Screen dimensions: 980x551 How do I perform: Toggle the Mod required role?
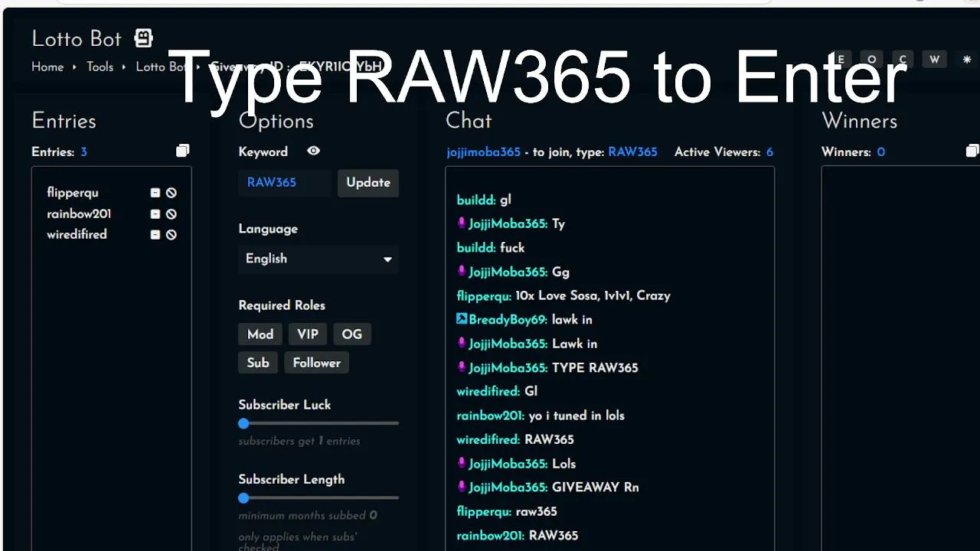(x=260, y=334)
